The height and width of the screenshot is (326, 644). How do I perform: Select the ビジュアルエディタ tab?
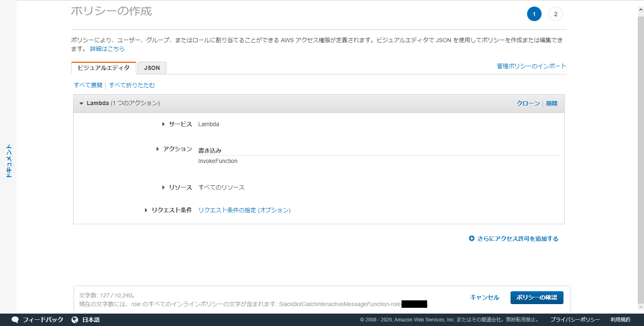point(104,68)
